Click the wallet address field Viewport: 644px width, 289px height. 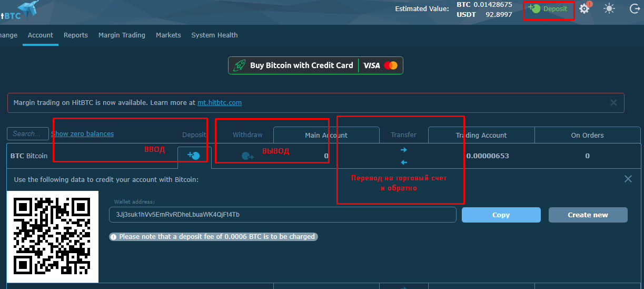pos(283,215)
